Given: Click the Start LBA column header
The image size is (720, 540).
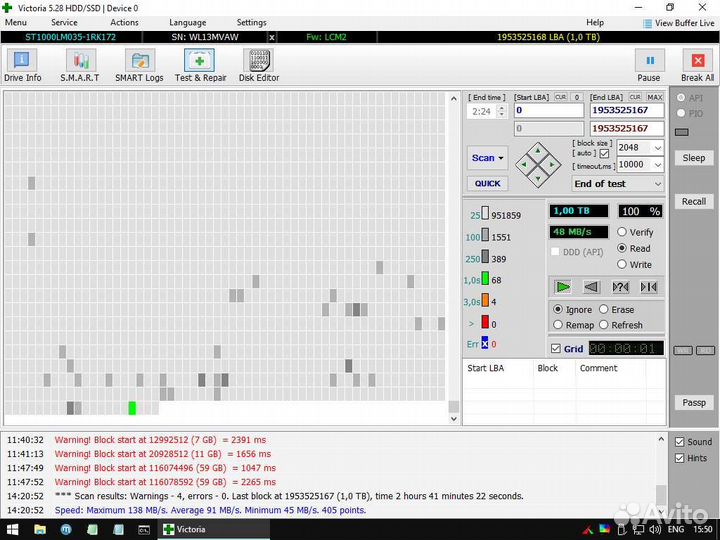Looking at the screenshot, I should (x=485, y=368).
